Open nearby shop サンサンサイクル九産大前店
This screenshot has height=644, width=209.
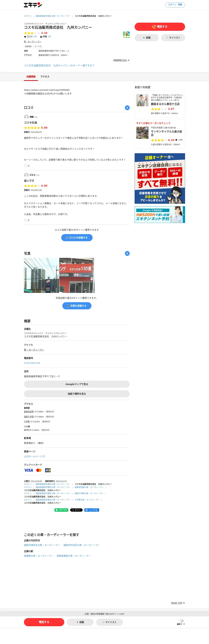[x=160, y=134]
